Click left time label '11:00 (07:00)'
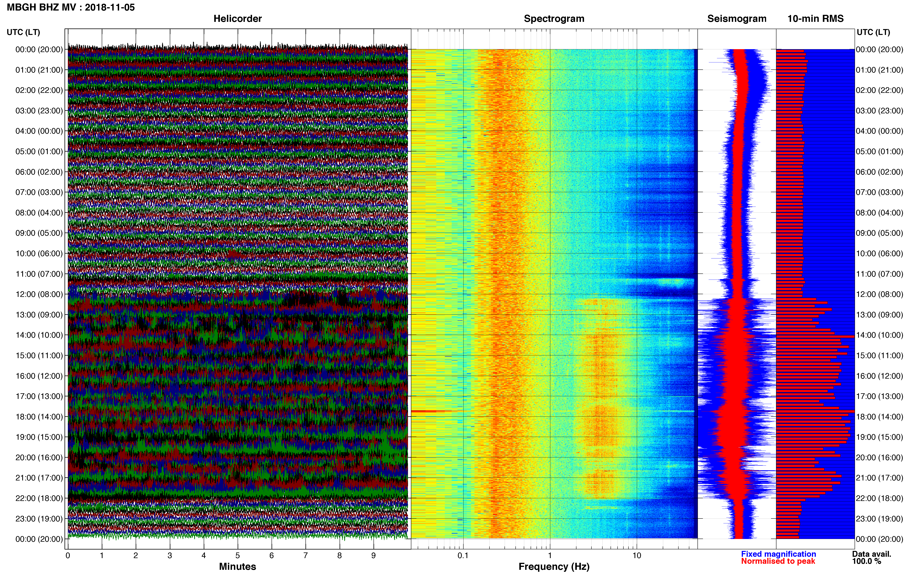924x578 pixels. [39, 274]
